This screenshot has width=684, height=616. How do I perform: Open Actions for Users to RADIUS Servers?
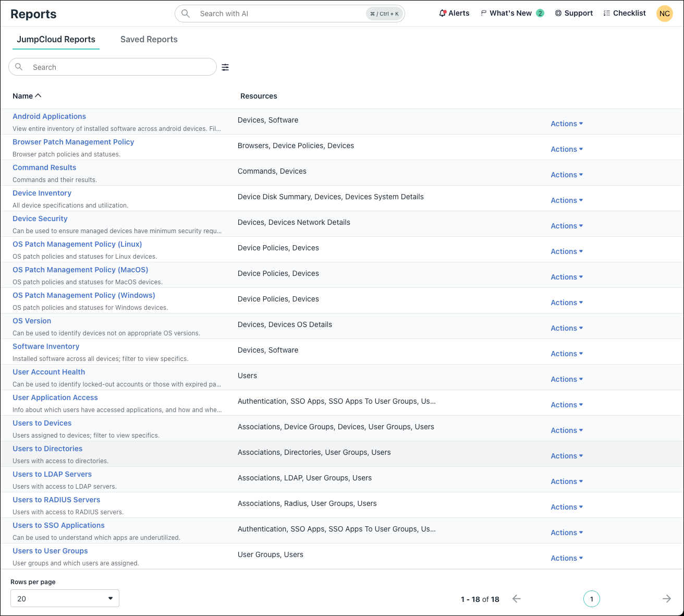pos(567,507)
